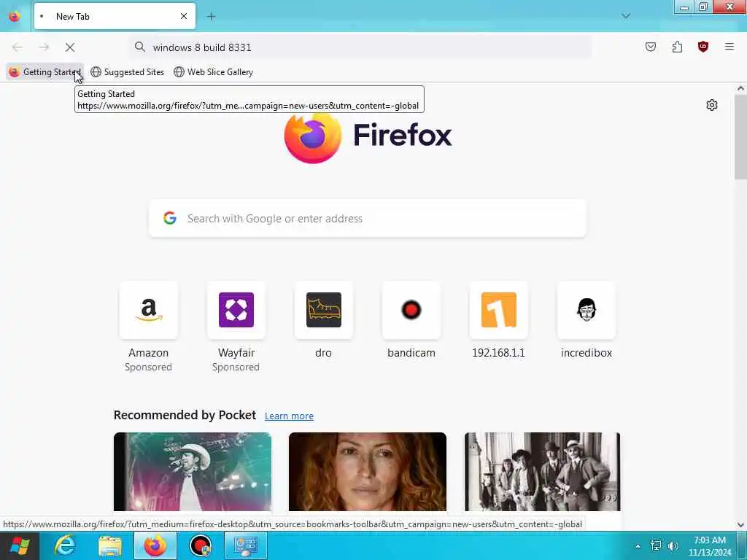This screenshot has width=747, height=560.
Task: Launch Internet Explorer from the taskbar
Action: [65, 545]
